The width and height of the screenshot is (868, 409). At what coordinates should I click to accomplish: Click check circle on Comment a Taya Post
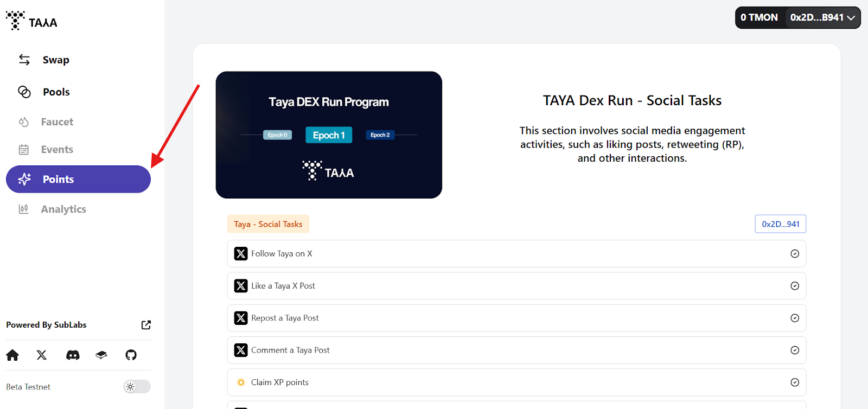coord(795,350)
